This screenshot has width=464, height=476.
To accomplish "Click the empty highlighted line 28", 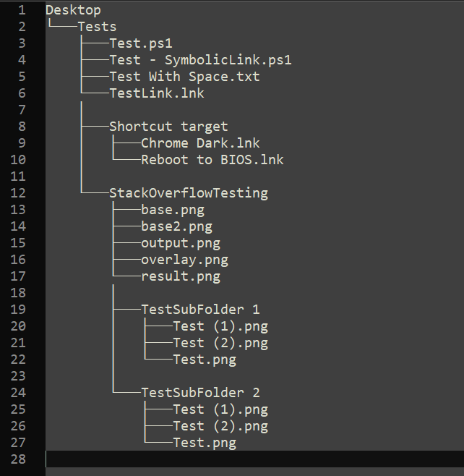I will 254,459.
